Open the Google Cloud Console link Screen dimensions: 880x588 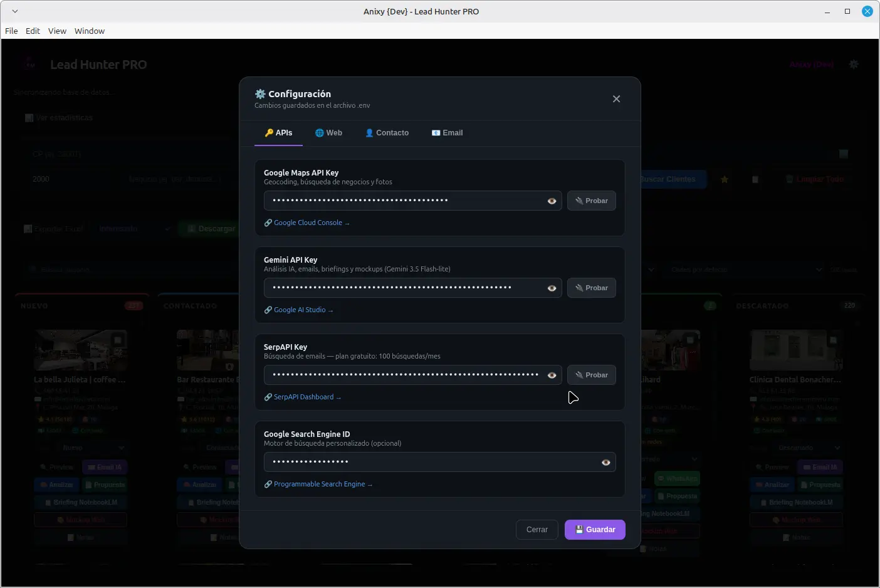click(x=306, y=223)
